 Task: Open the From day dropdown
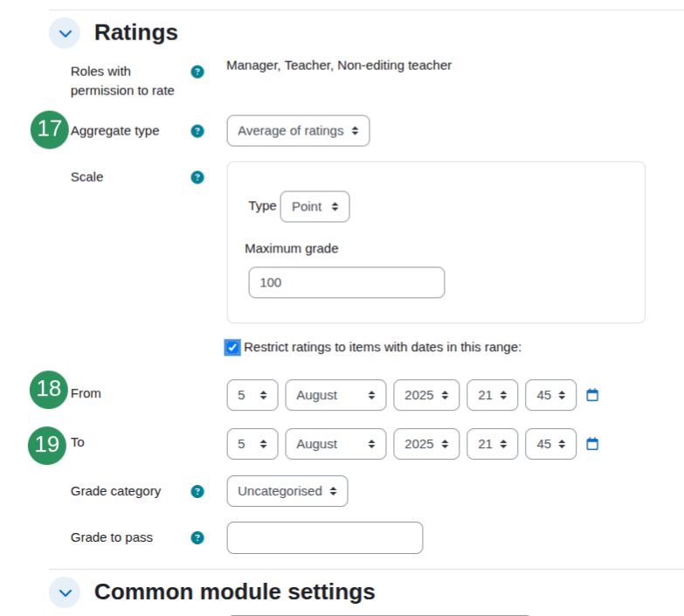click(x=252, y=395)
